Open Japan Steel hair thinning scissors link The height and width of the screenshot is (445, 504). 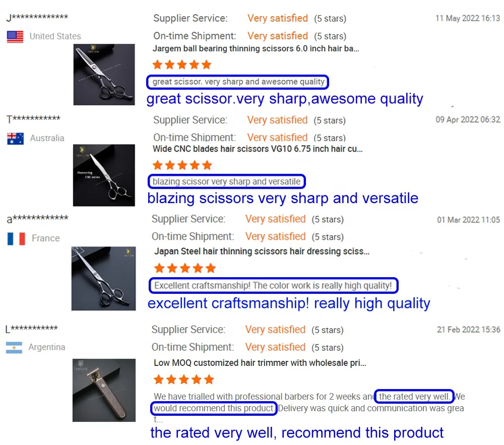262,251
